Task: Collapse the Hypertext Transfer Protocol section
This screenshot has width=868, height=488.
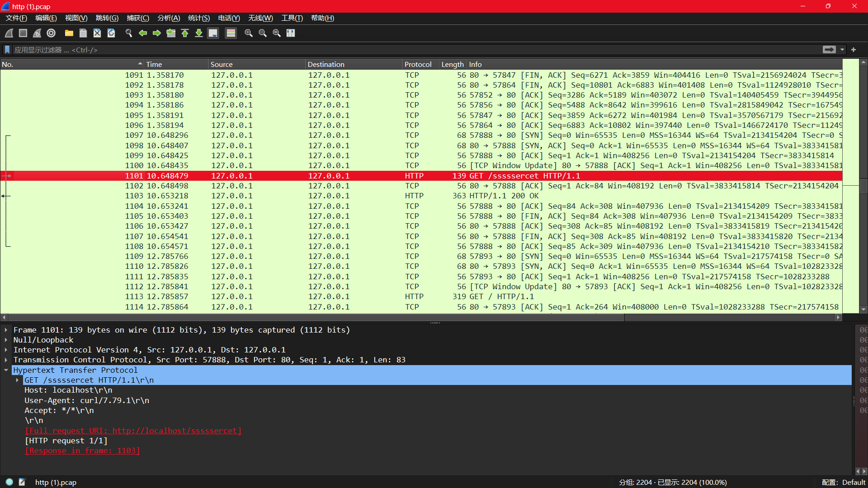Action: tap(6, 370)
